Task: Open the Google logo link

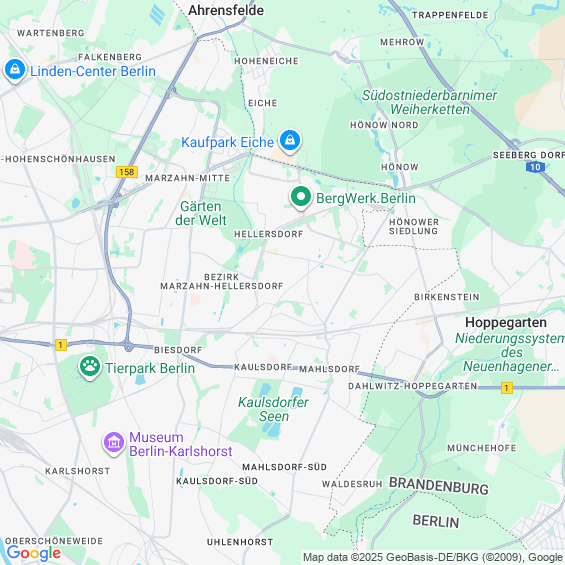Action: [x=34, y=553]
